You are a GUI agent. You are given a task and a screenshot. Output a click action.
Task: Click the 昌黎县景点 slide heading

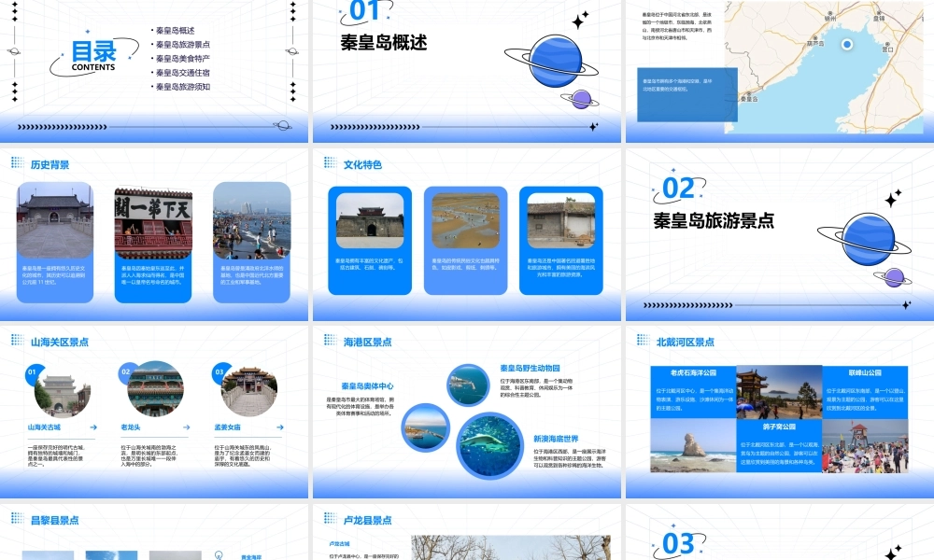click(55, 520)
